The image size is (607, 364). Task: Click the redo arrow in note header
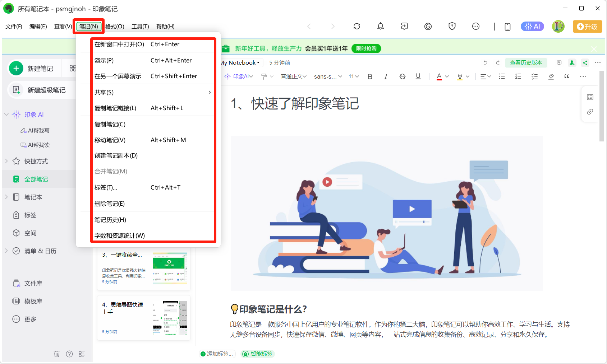click(x=498, y=62)
